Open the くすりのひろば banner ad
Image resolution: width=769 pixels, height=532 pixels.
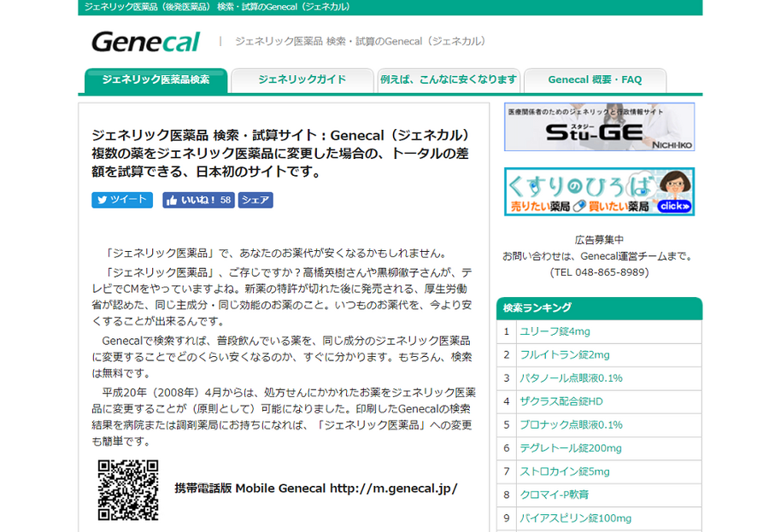(x=599, y=192)
